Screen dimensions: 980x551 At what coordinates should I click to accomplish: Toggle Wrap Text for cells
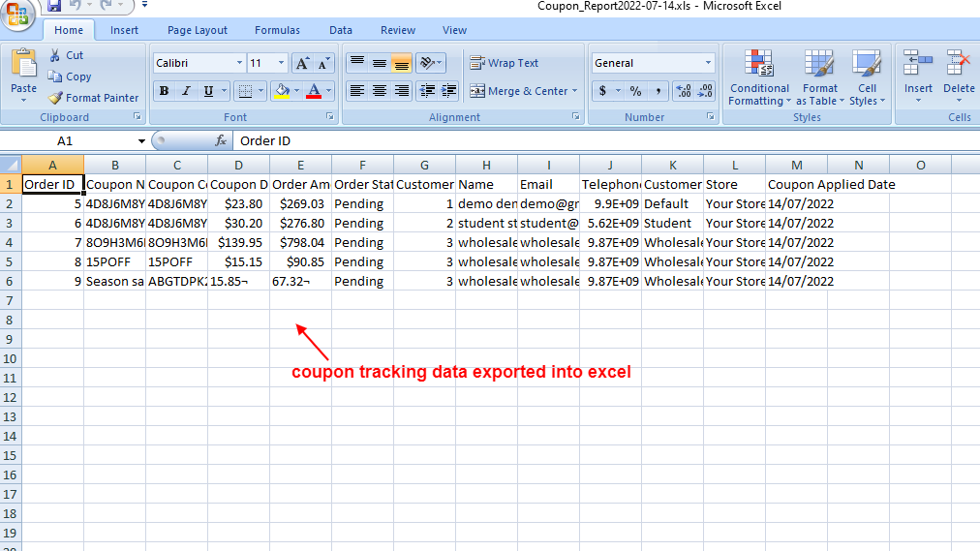[x=504, y=63]
